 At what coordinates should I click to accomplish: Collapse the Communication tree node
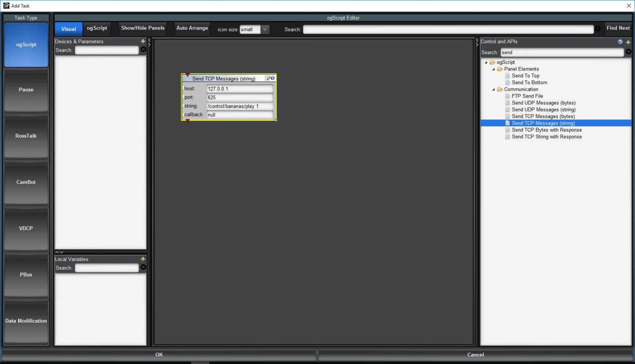tap(493, 89)
